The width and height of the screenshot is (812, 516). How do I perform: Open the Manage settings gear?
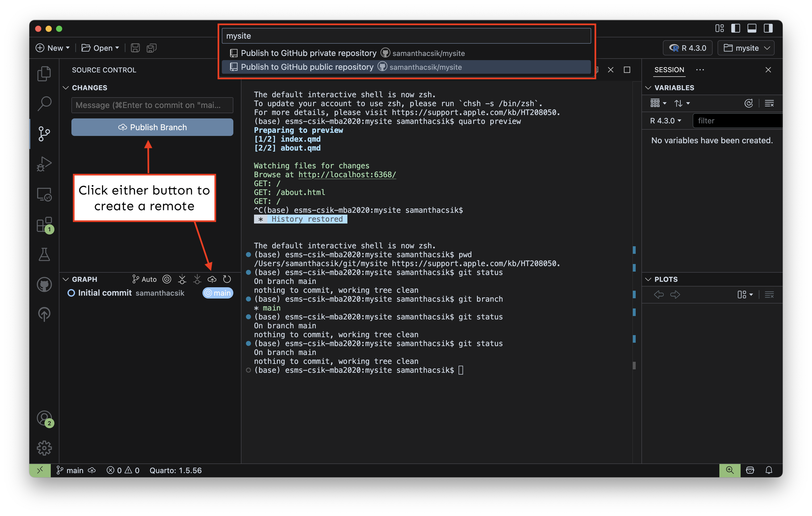(44, 448)
